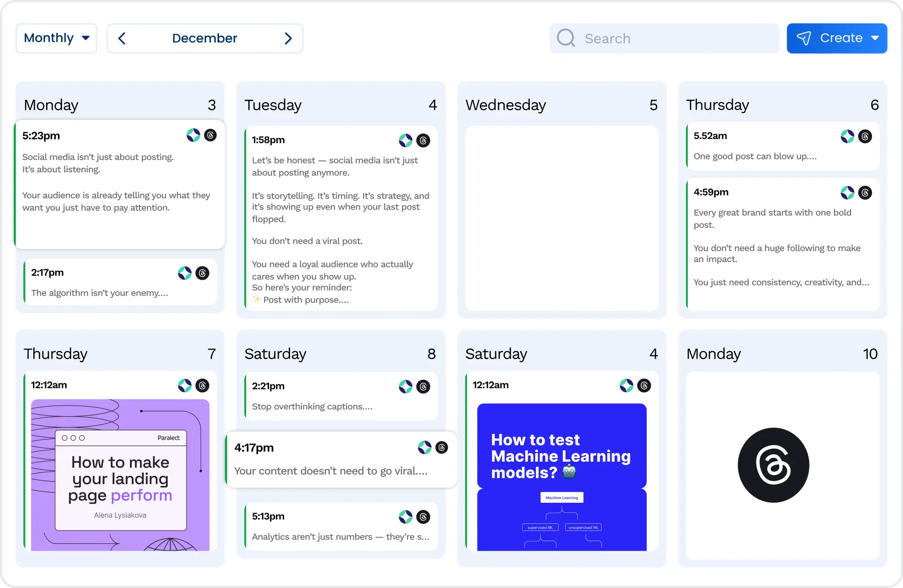Click the account avatar icon on the 5:13pm analytics post
903x588 pixels.
point(405,516)
